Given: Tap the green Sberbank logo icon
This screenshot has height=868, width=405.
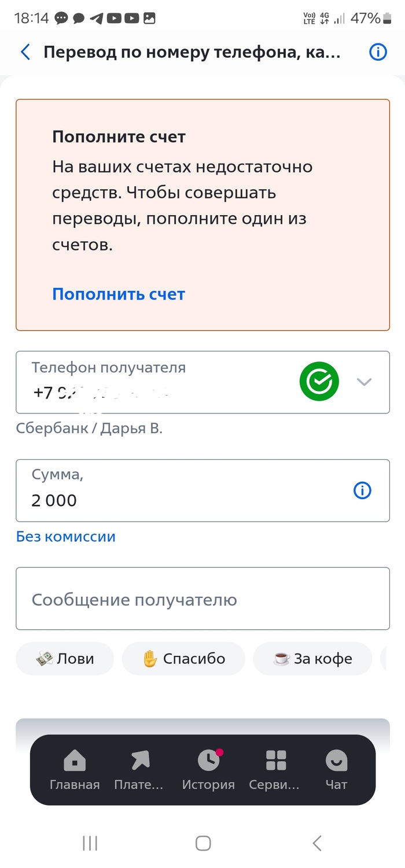Looking at the screenshot, I should point(319,381).
